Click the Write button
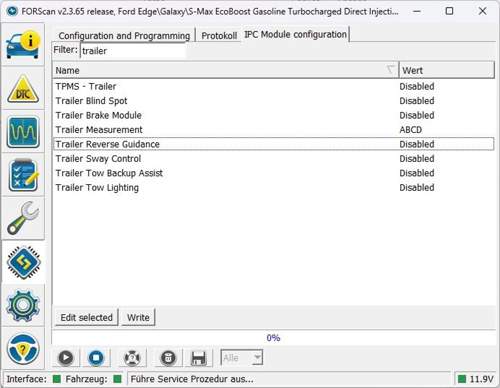 pyautogui.click(x=138, y=317)
